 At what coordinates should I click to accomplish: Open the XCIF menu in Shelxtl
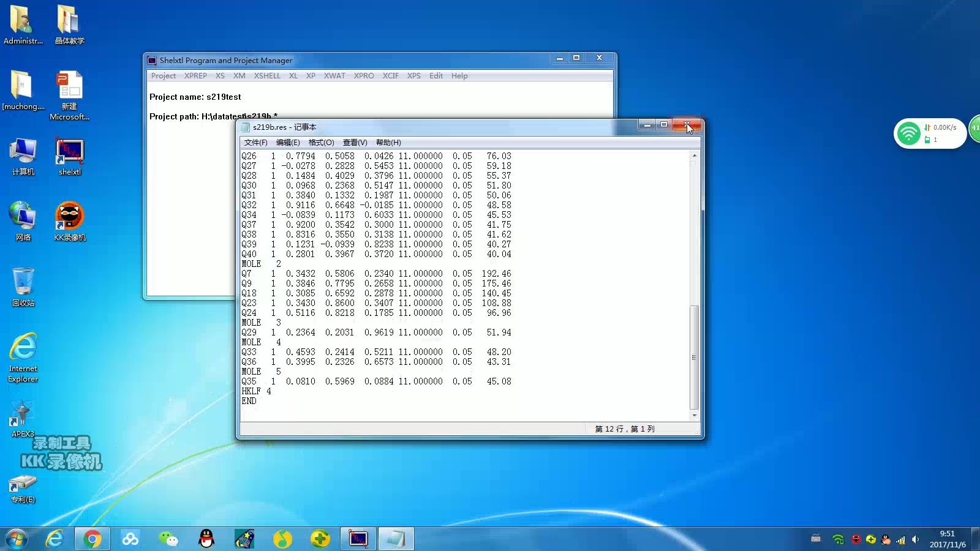tap(390, 76)
